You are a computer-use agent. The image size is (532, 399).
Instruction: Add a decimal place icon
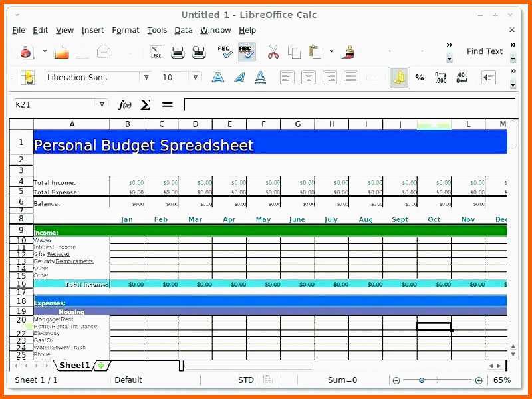click(441, 78)
